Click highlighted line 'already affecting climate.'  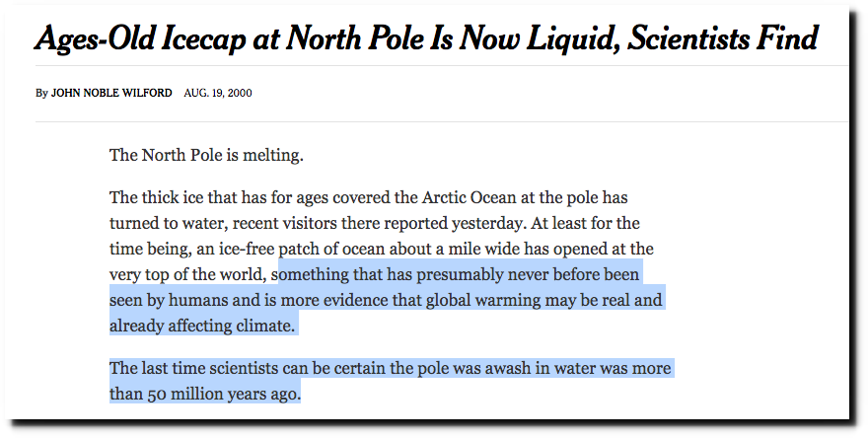[202, 326]
